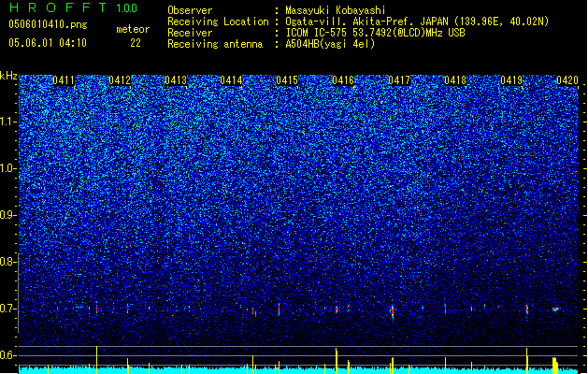
Task: Click the wide echo blob near 0420
Action: (556, 309)
